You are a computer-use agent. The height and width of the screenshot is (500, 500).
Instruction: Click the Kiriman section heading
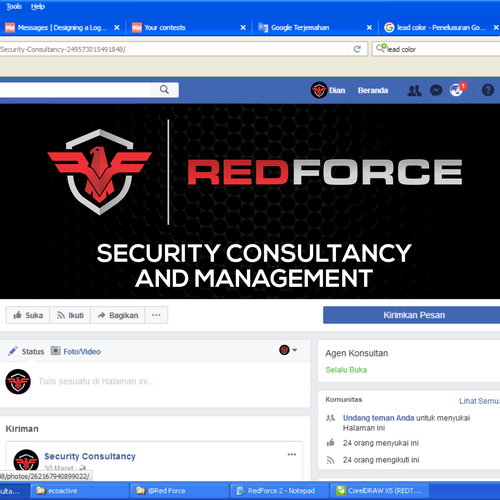[x=22, y=429]
